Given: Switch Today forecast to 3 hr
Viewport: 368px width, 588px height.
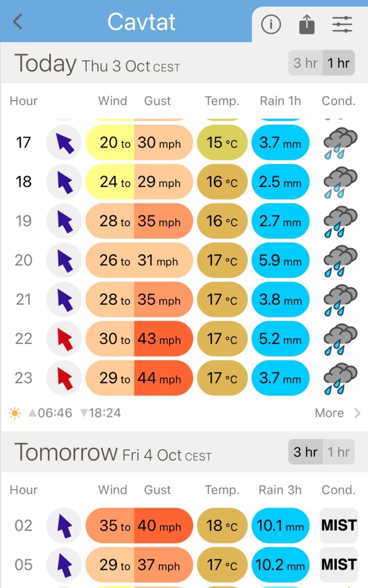Looking at the screenshot, I should coord(305,63).
